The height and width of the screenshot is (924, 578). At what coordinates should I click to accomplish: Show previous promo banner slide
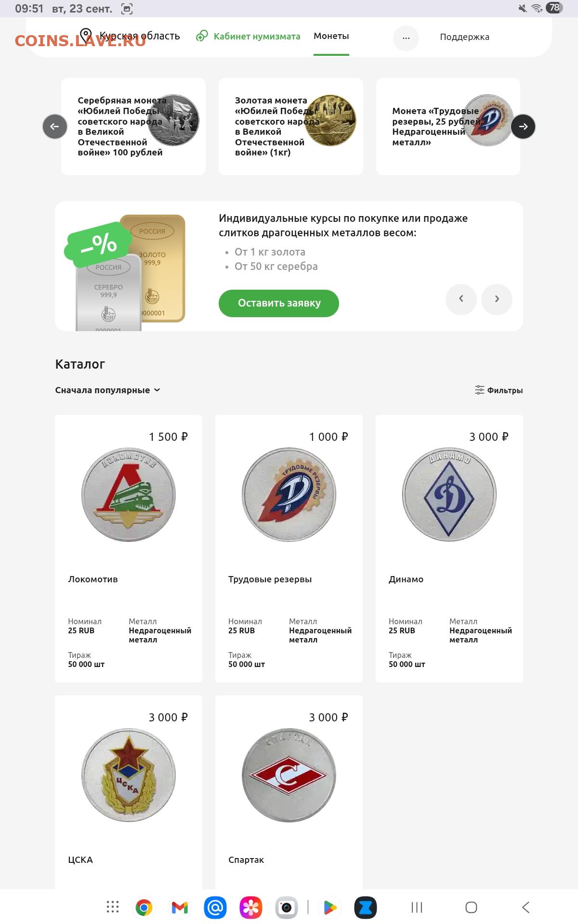coord(461,299)
